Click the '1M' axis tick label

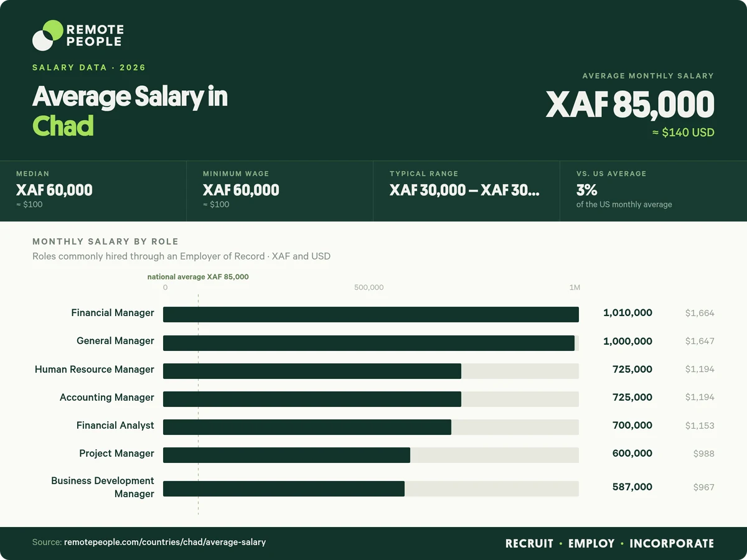[575, 287]
